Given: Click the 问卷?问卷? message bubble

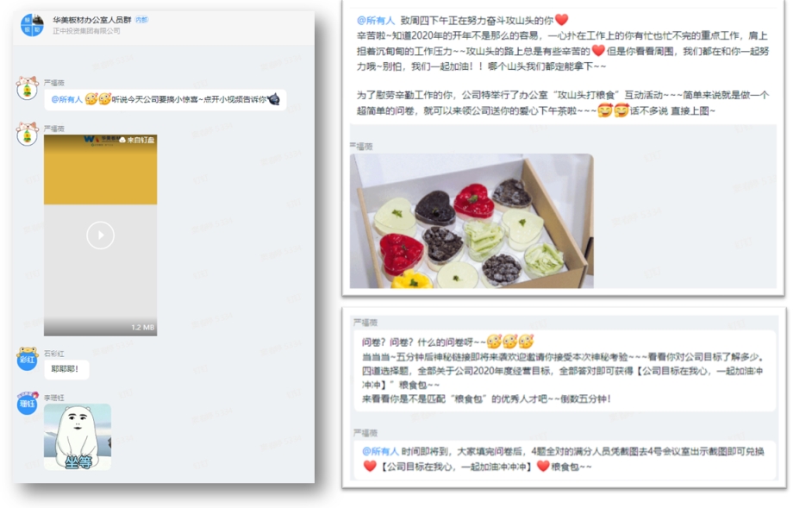Looking at the screenshot, I should click(x=565, y=371).
